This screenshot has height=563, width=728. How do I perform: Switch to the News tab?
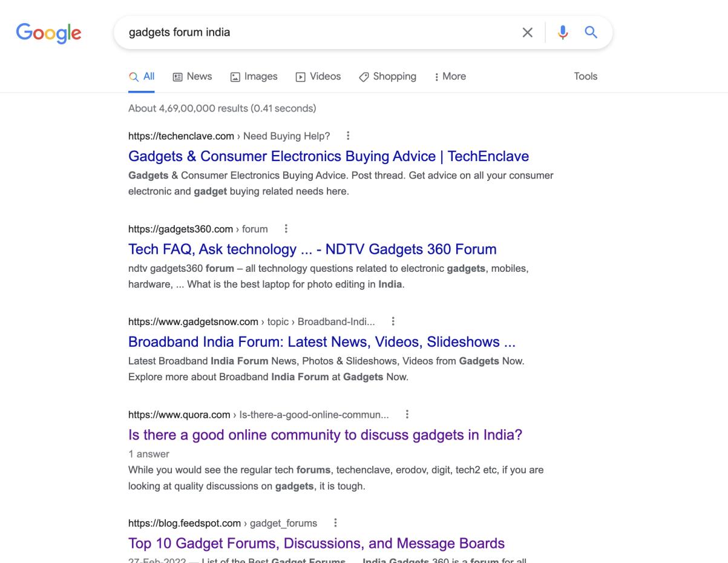point(192,76)
